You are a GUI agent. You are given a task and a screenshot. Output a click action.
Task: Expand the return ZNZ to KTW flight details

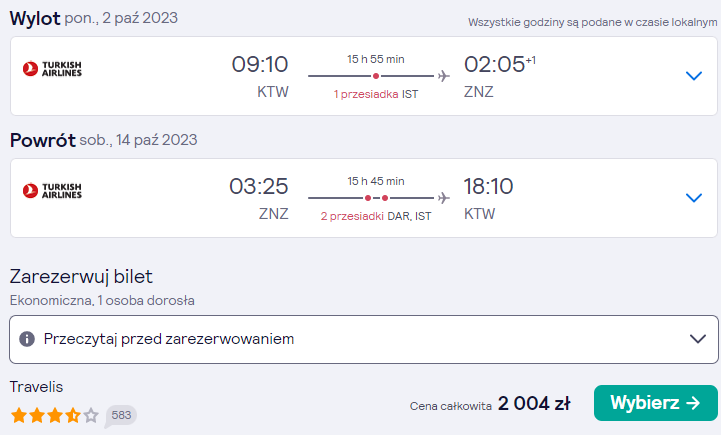pos(693,198)
